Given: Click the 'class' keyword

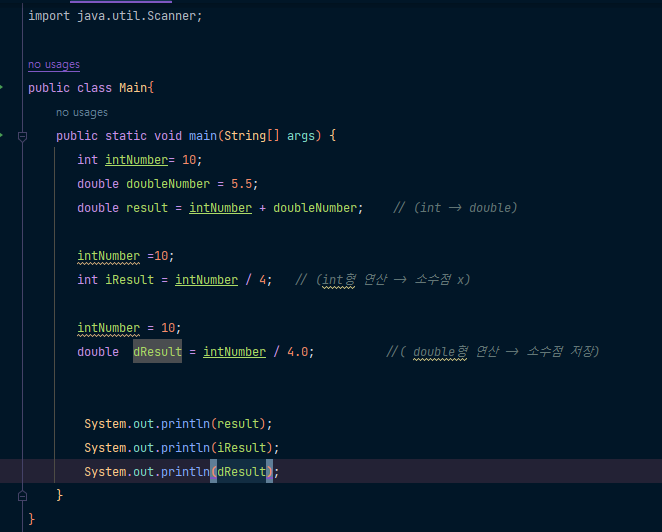Looking at the screenshot, I should (x=95, y=88).
